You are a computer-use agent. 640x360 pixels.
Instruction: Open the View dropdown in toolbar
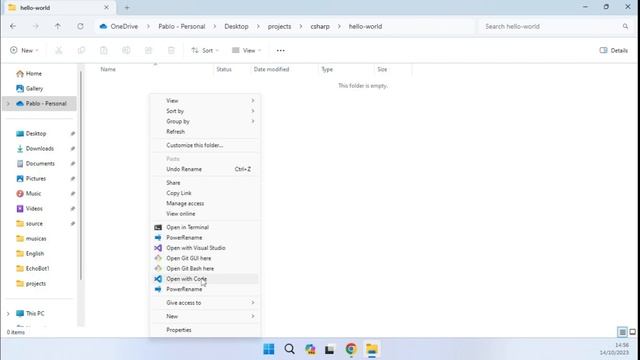pos(247,50)
